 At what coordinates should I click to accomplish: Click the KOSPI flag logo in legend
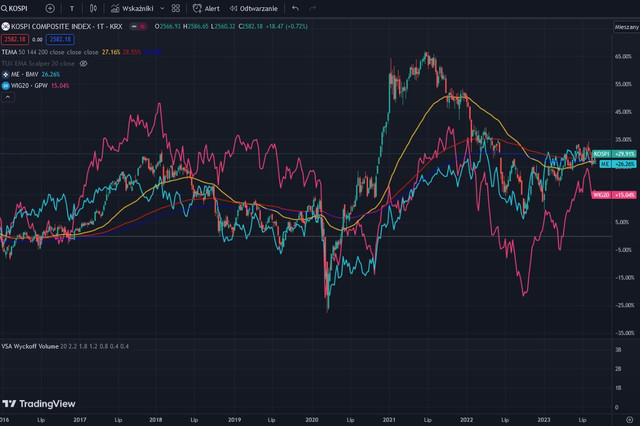point(5,27)
